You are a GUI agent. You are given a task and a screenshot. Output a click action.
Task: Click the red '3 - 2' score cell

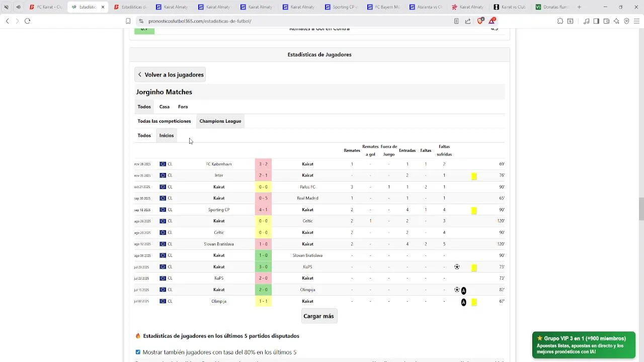263,164
